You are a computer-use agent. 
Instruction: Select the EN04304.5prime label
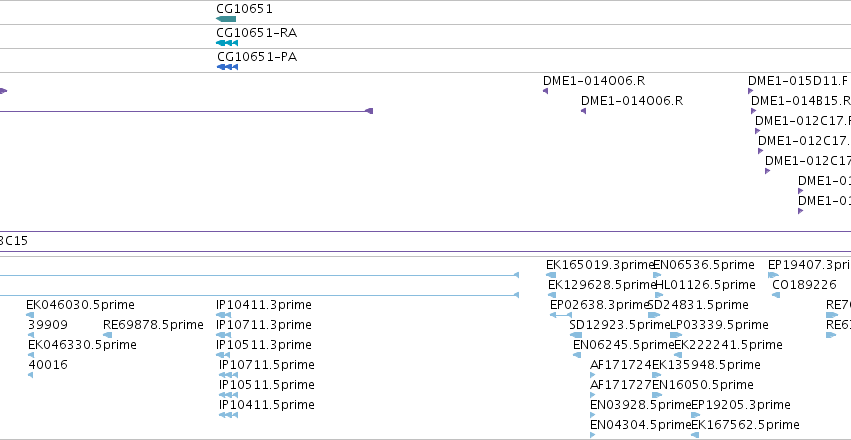(x=640, y=425)
